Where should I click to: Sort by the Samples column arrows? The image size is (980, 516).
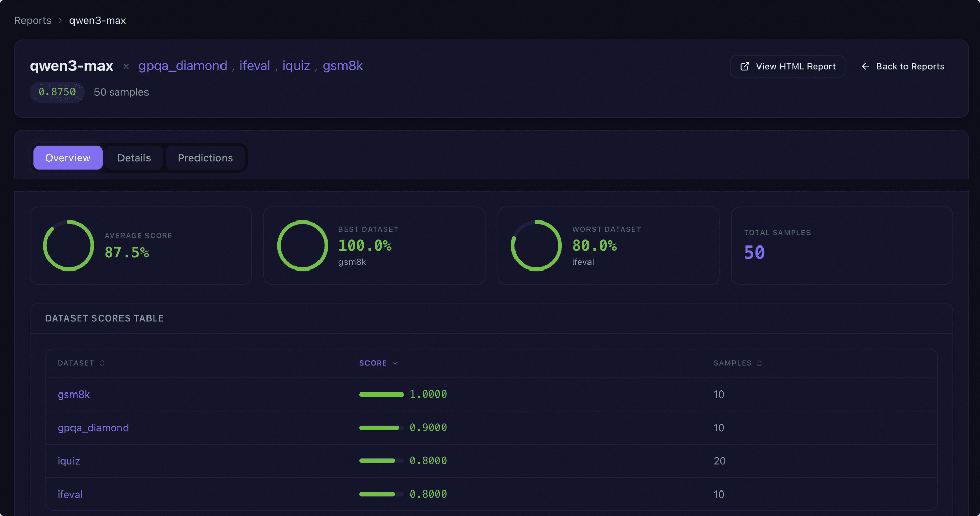click(x=759, y=363)
